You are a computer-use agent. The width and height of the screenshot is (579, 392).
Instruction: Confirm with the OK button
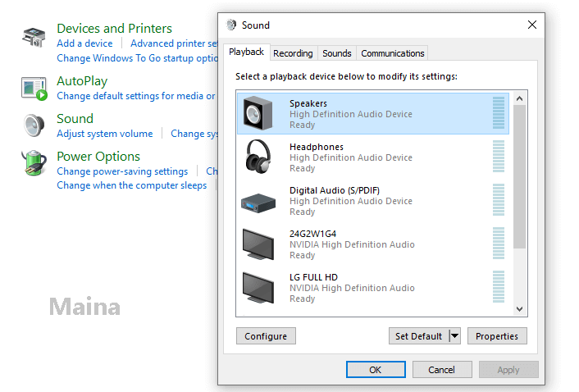click(376, 370)
